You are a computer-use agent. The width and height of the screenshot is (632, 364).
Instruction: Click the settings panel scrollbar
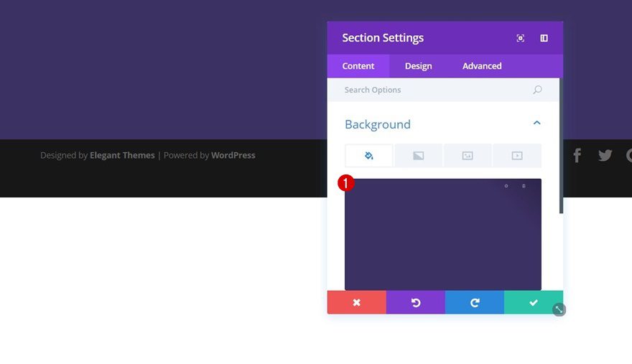click(x=561, y=146)
